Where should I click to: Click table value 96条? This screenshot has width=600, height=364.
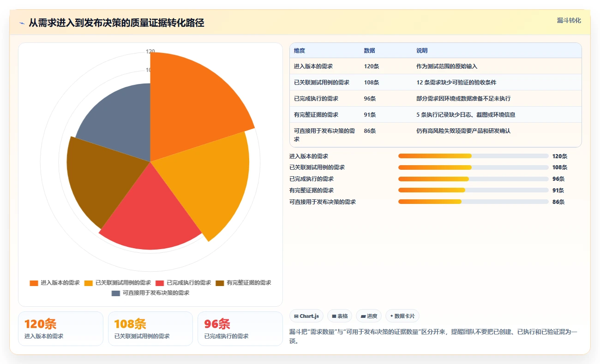370,99
